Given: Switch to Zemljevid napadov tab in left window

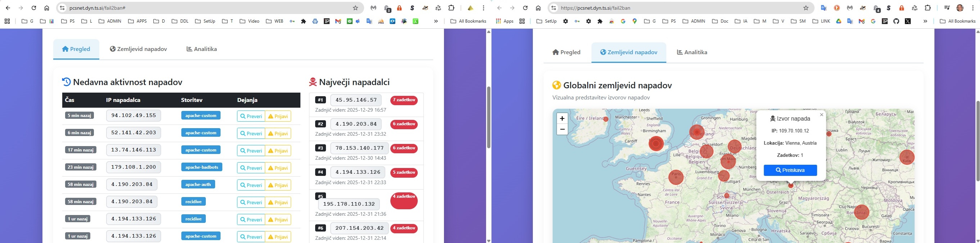Looking at the screenshot, I should [139, 49].
